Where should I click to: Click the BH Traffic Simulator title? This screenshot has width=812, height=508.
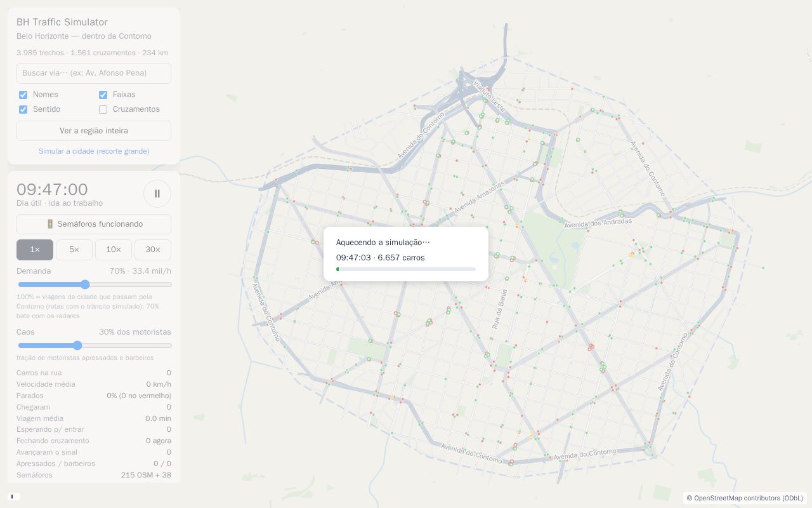click(x=62, y=22)
